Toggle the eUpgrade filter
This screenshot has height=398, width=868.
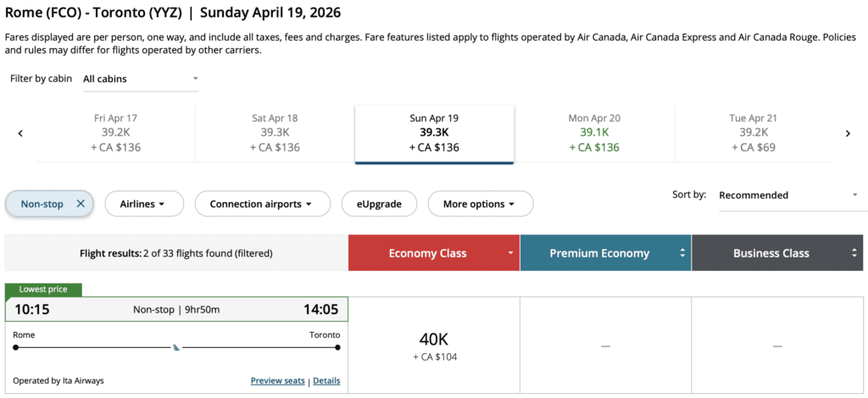[x=380, y=204]
